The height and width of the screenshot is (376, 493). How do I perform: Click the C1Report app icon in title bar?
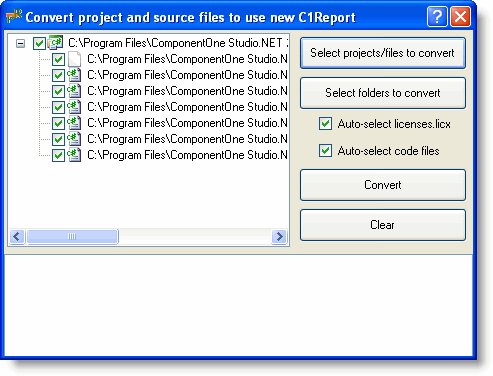[x=14, y=17]
